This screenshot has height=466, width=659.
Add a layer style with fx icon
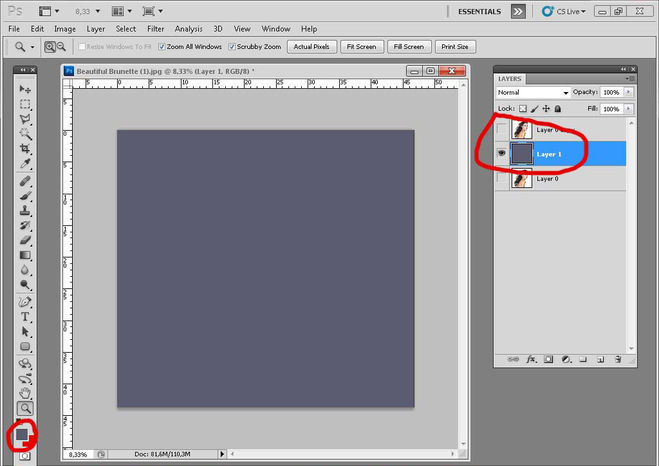click(x=532, y=359)
